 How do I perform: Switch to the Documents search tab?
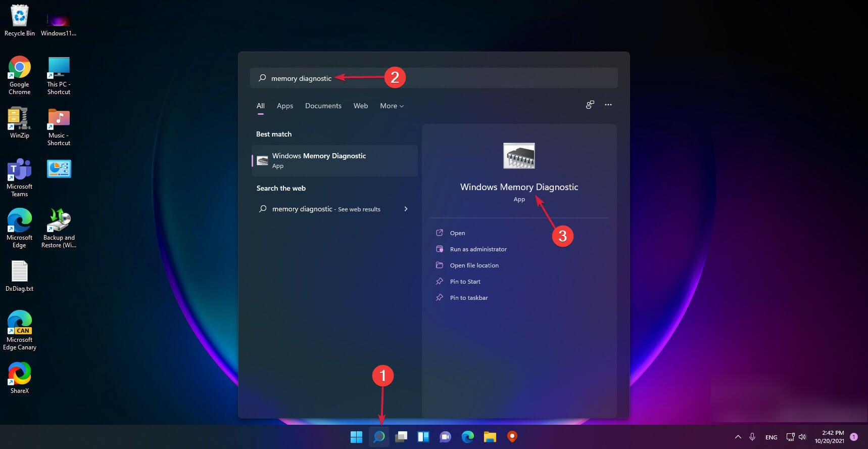click(323, 106)
